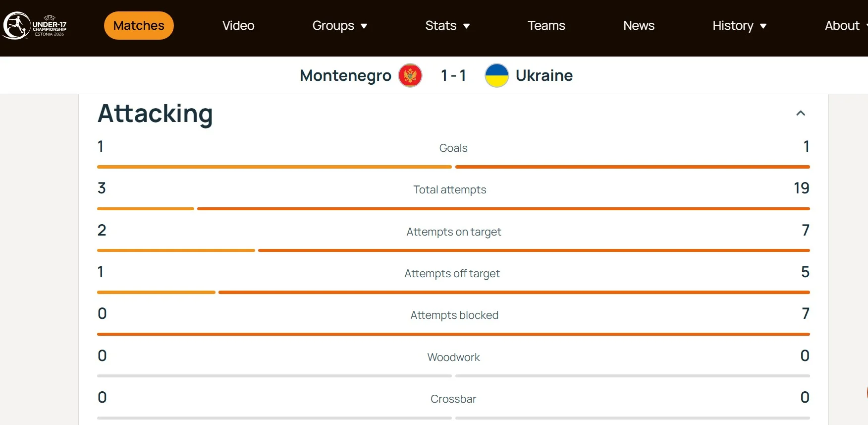The width and height of the screenshot is (868, 425).
Task: Click Montenegro's Goals bar
Action: click(x=274, y=167)
